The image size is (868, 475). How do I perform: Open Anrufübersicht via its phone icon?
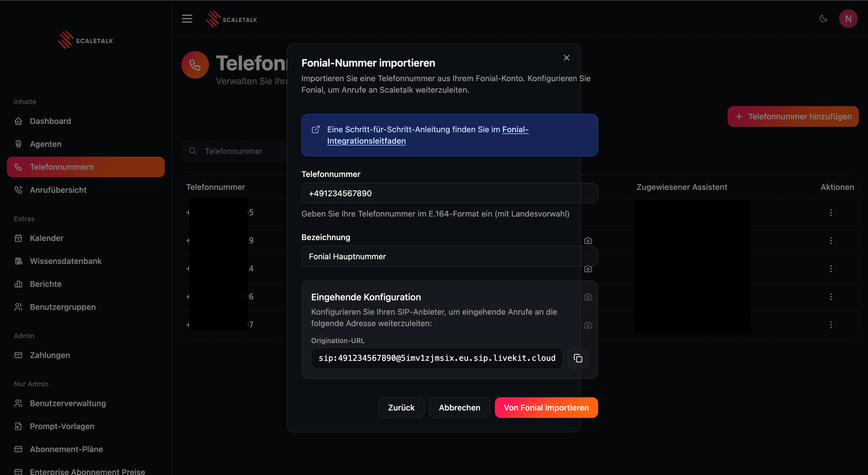pos(18,190)
